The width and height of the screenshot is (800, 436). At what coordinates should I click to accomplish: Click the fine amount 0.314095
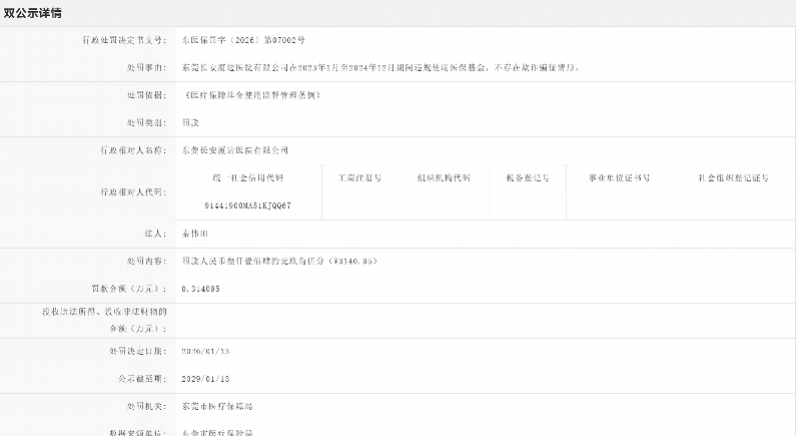pos(201,289)
